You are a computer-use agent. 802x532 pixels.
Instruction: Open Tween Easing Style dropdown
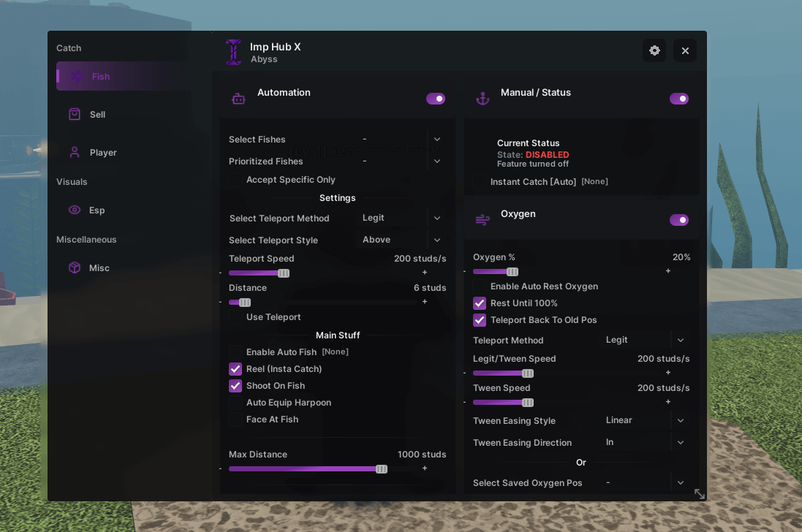[x=680, y=420]
